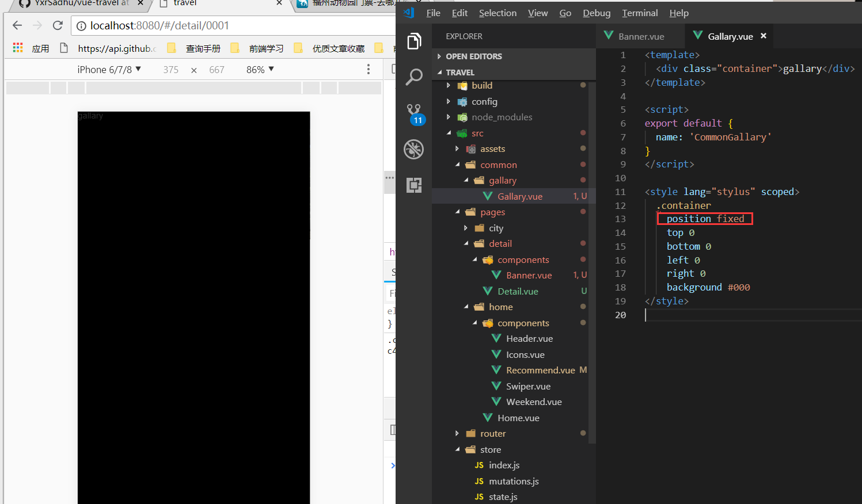Click the JS icon next to index.js
Screen dimensions: 862x504
(x=479, y=465)
